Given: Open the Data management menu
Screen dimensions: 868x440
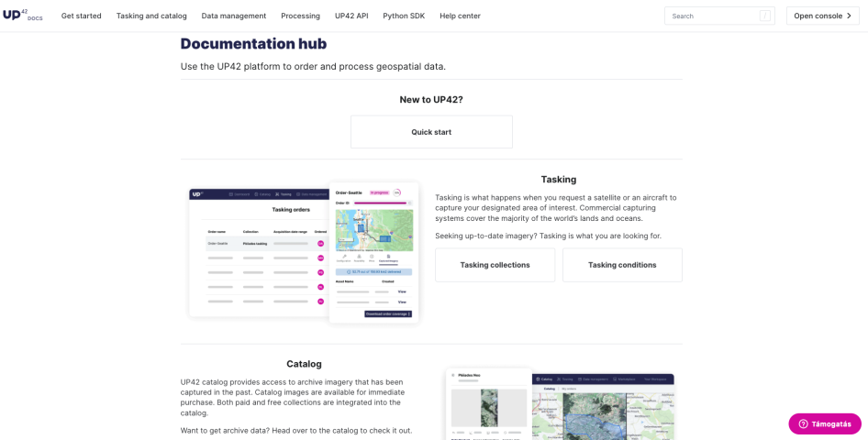Looking at the screenshot, I should point(234,16).
